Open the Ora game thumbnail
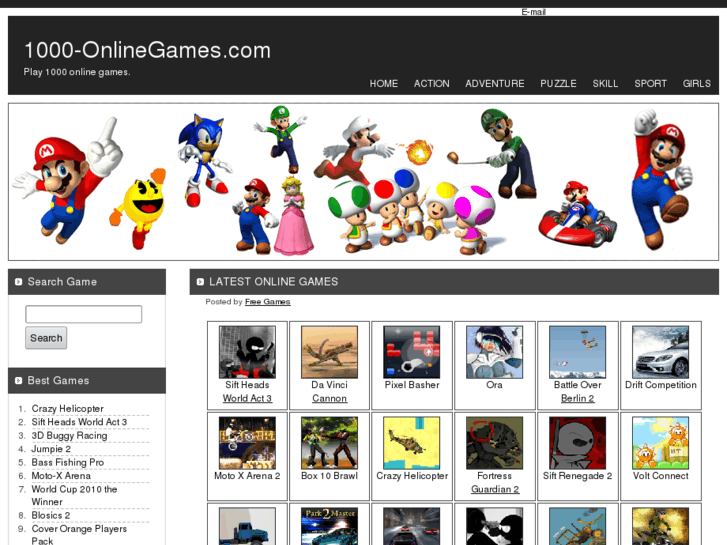 [494, 352]
